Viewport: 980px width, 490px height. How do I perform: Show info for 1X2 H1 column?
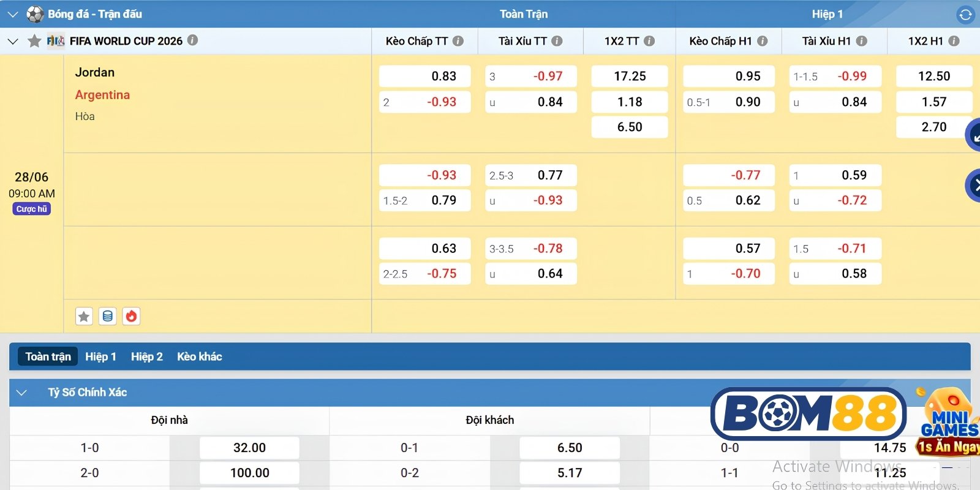[x=954, y=41]
